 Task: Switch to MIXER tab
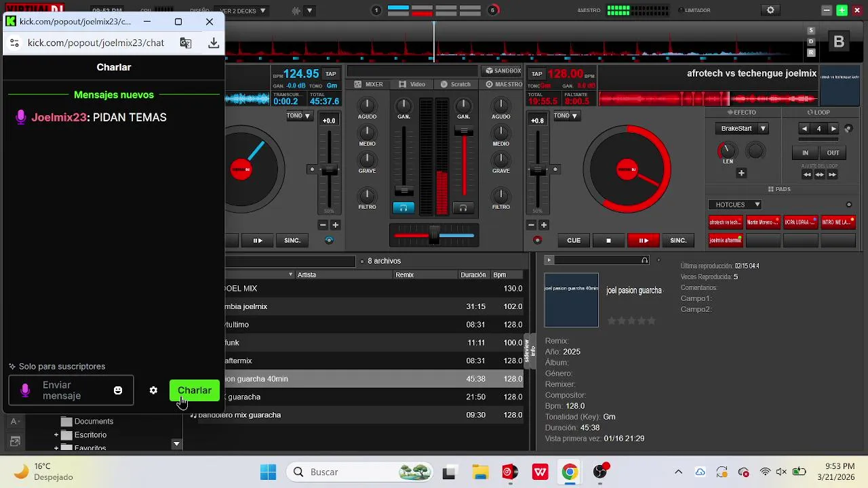[368, 85]
